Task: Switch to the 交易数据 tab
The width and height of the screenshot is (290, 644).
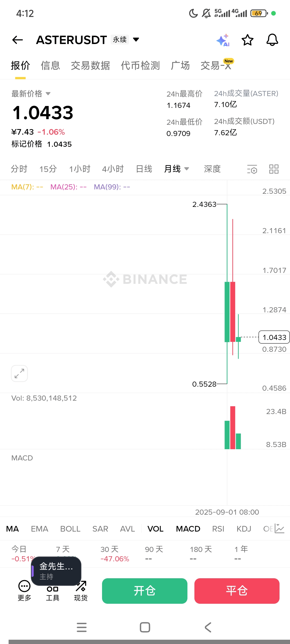Action: (90, 66)
